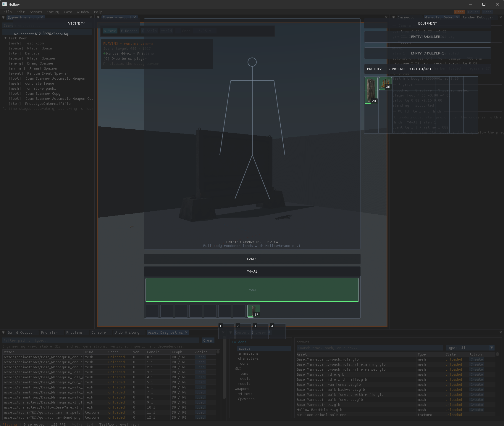Select the Bandage item in hierarchy

coord(32,53)
